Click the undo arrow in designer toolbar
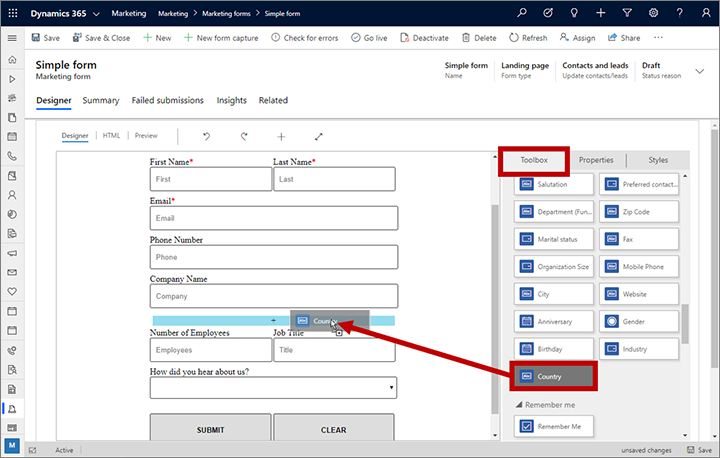Viewport: 720px width, 458px height. pos(207,136)
